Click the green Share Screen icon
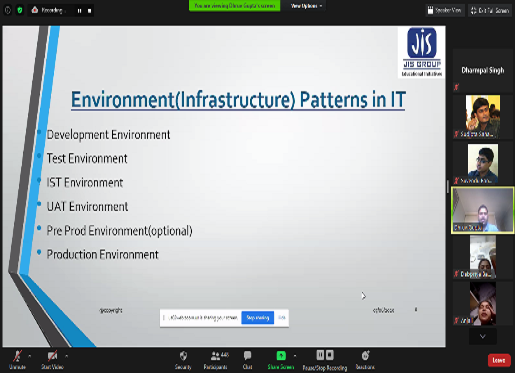This screenshot has height=373, width=515. (281, 356)
